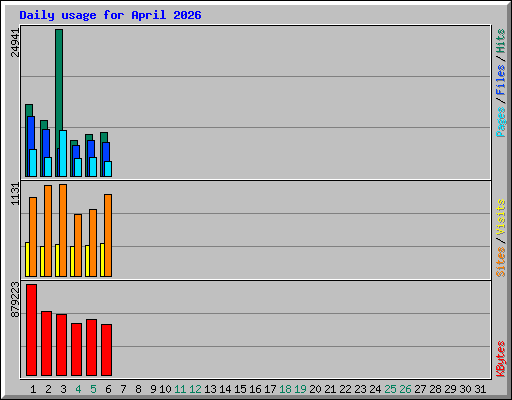The width and height of the screenshot is (512, 400).
Task: Click green weekend day 5 axis label
Action: (x=93, y=389)
